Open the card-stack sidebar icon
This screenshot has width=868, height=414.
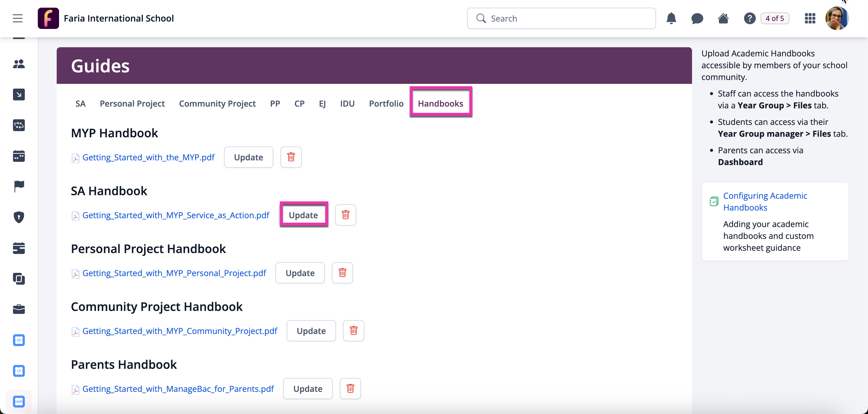point(19,248)
